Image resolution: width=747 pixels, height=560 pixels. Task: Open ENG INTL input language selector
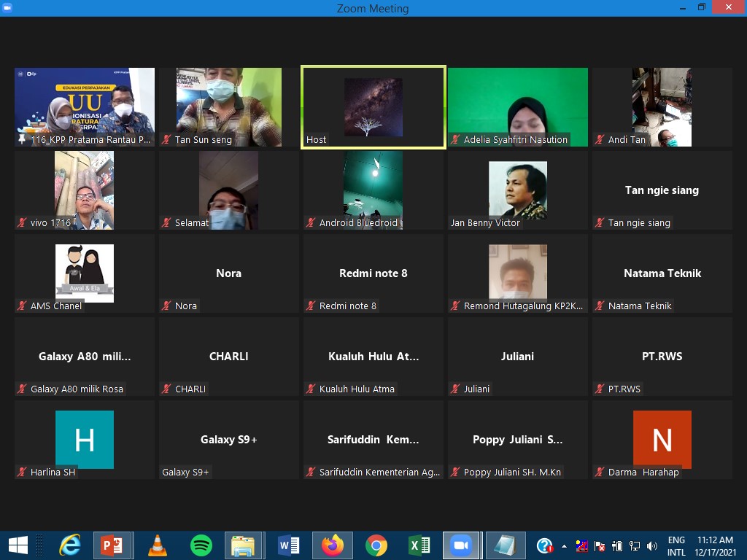[x=676, y=546]
